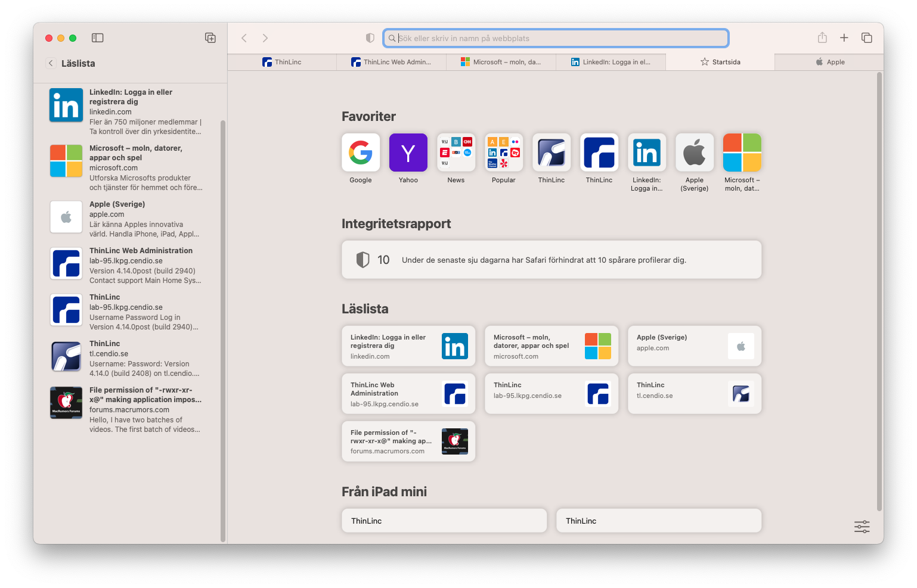Open File permission item in sidebar
Screen dimensions: 917x588
click(x=126, y=410)
